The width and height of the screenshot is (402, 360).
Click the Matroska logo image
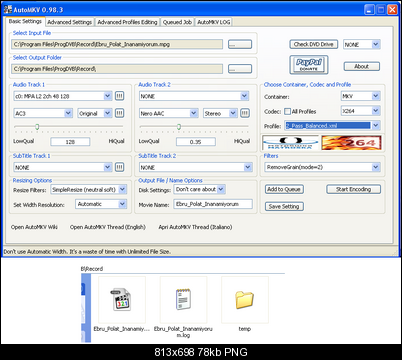(290, 143)
